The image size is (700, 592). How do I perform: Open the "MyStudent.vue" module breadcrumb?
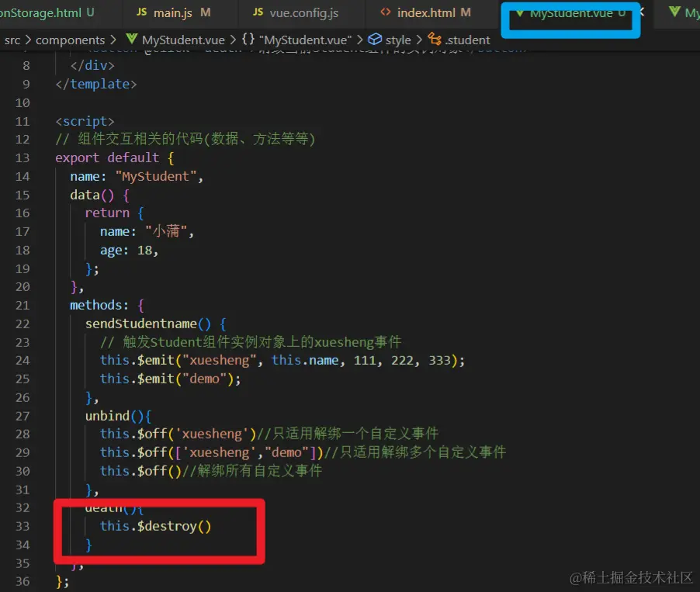(x=306, y=40)
